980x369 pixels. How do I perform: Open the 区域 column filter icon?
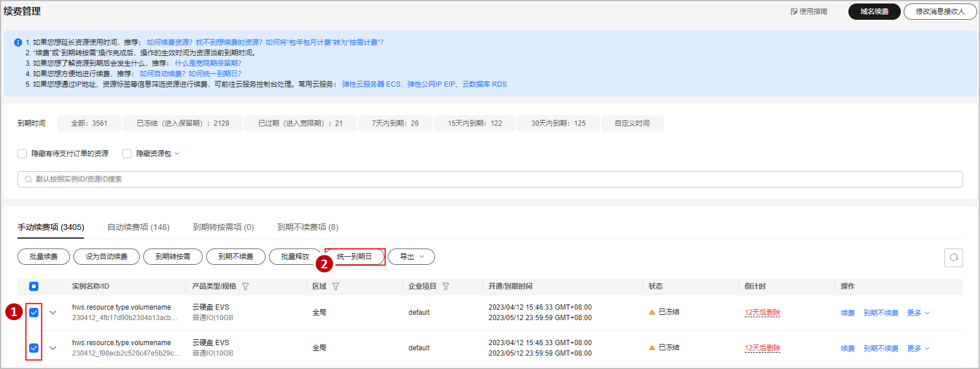[335, 286]
